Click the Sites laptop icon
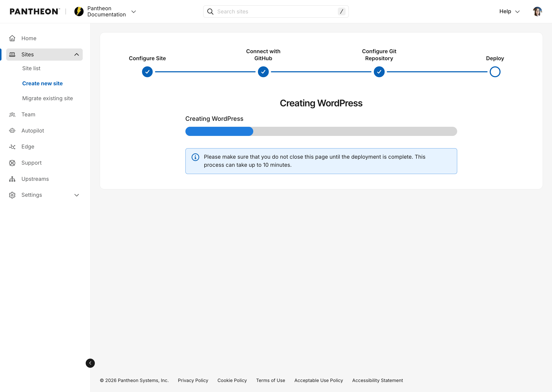The width and height of the screenshot is (552, 392). coord(12,54)
